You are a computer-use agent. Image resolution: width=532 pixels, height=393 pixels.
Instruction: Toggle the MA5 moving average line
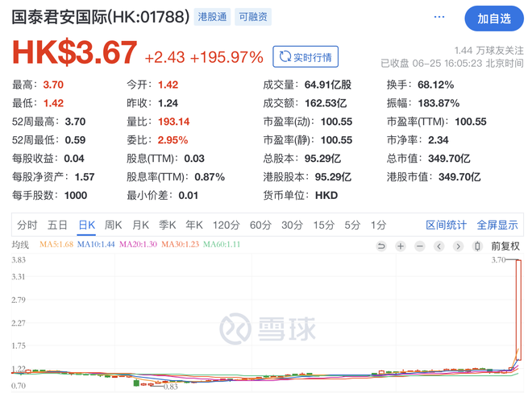point(56,245)
